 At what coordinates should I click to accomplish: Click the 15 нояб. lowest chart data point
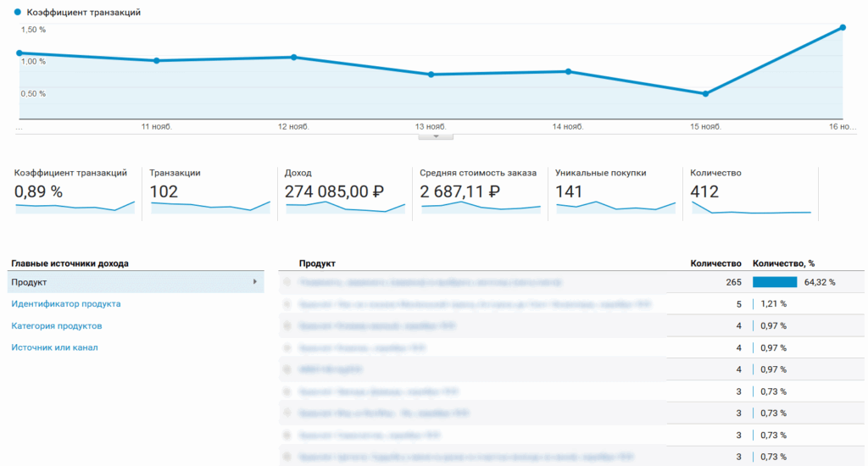[x=705, y=93]
